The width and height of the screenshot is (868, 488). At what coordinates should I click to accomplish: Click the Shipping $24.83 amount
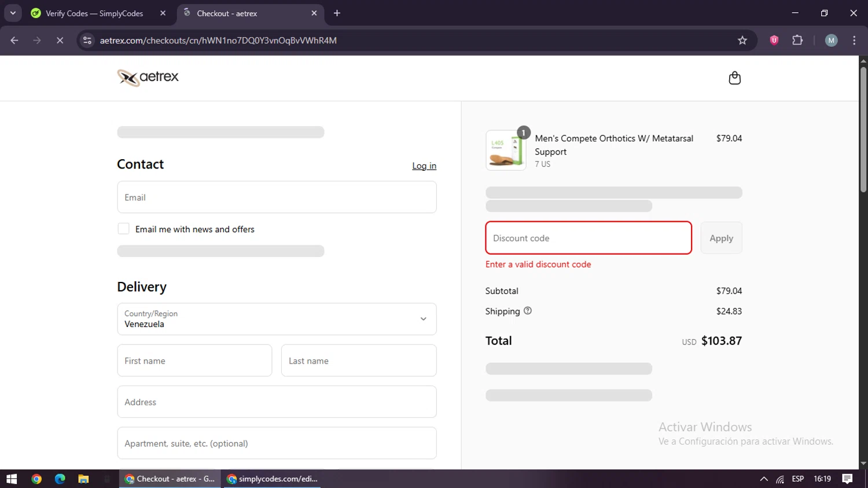[729, 311]
